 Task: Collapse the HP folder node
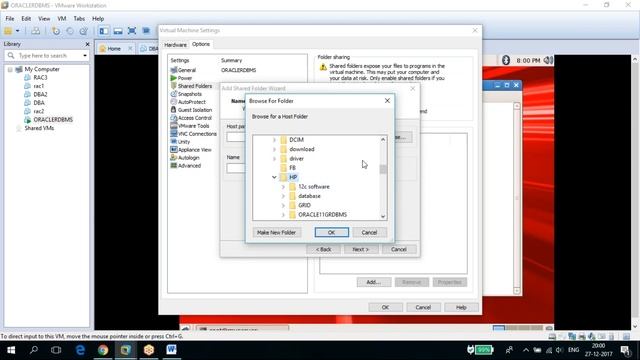274,177
